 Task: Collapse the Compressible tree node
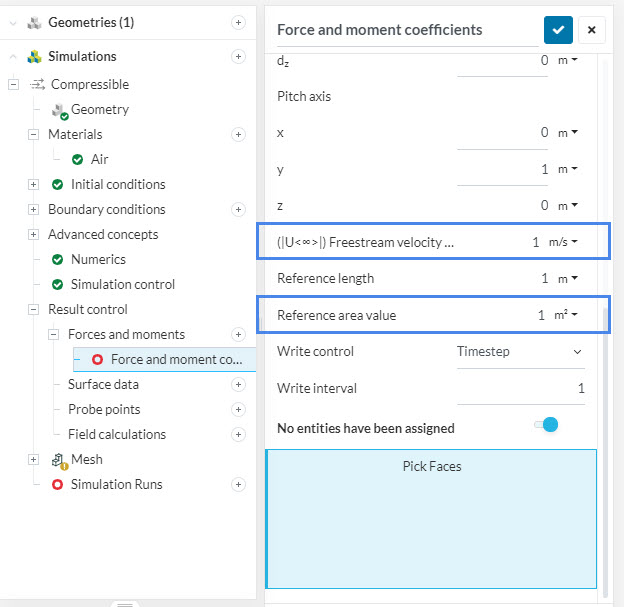[14, 85]
